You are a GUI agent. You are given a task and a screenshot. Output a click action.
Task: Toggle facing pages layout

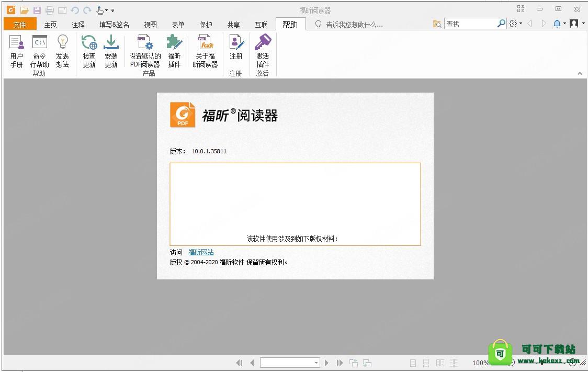[439, 363]
